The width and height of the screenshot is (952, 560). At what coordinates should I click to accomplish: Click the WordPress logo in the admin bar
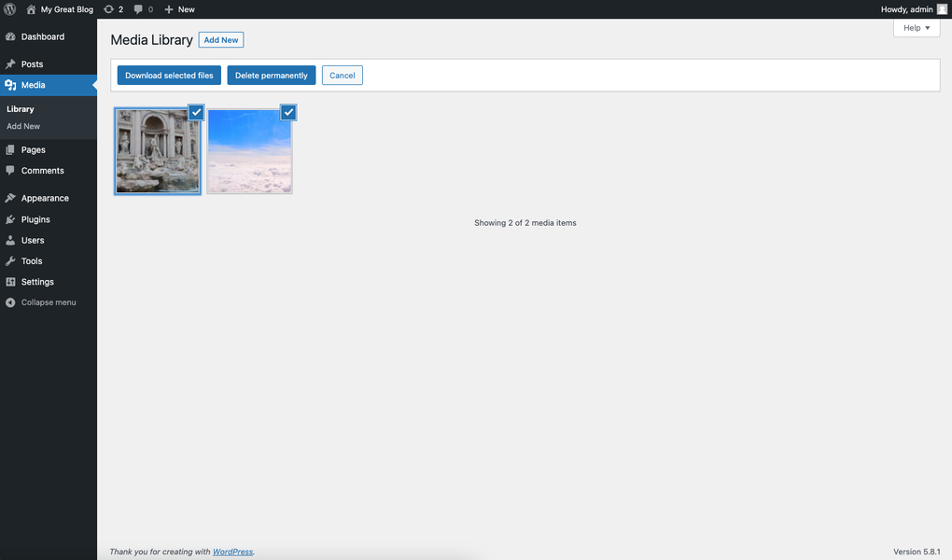[9, 9]
